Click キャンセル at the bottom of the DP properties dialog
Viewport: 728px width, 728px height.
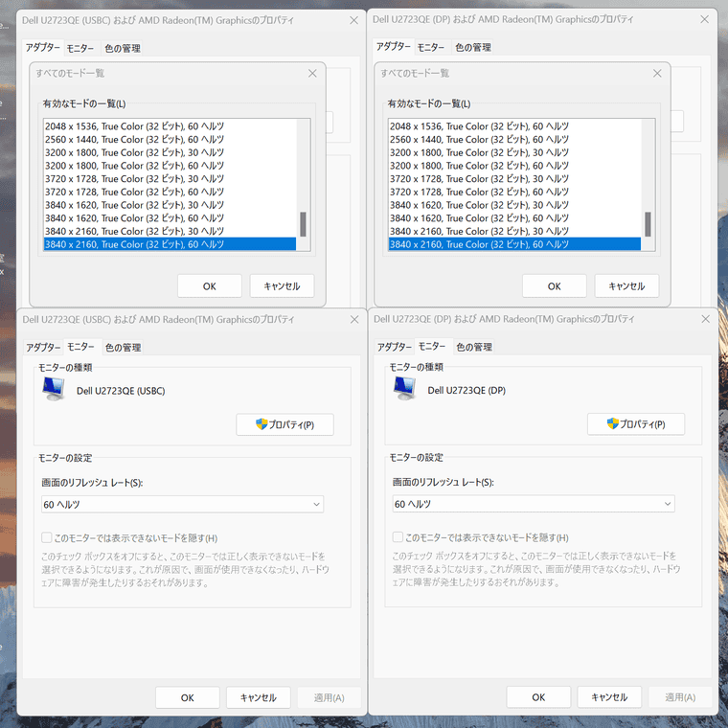coord(609,697)
